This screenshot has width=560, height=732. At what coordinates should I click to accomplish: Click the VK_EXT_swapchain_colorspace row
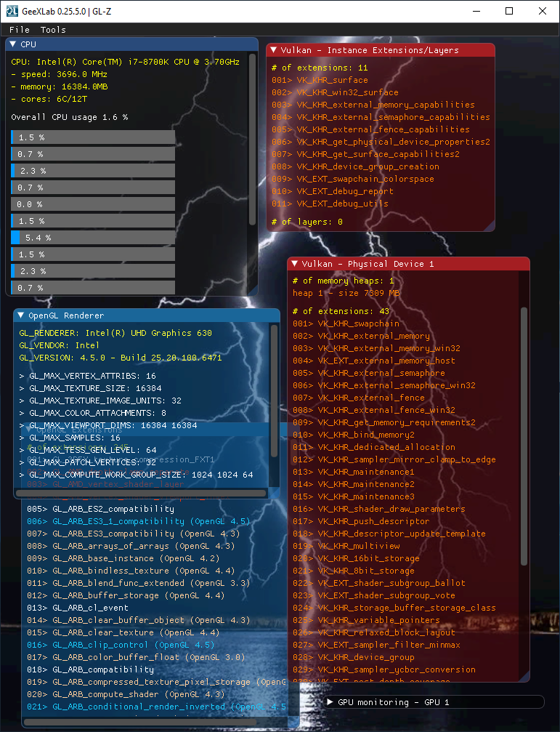353,179
